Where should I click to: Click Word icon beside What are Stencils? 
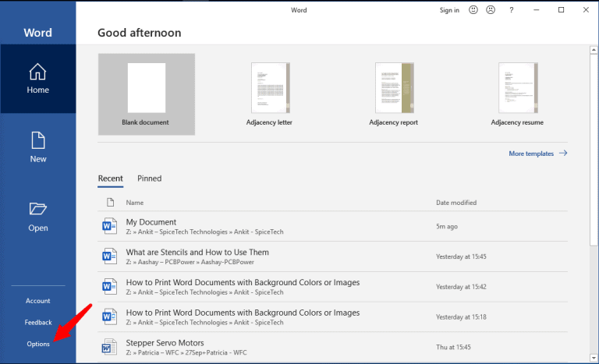tap(109, 256)
